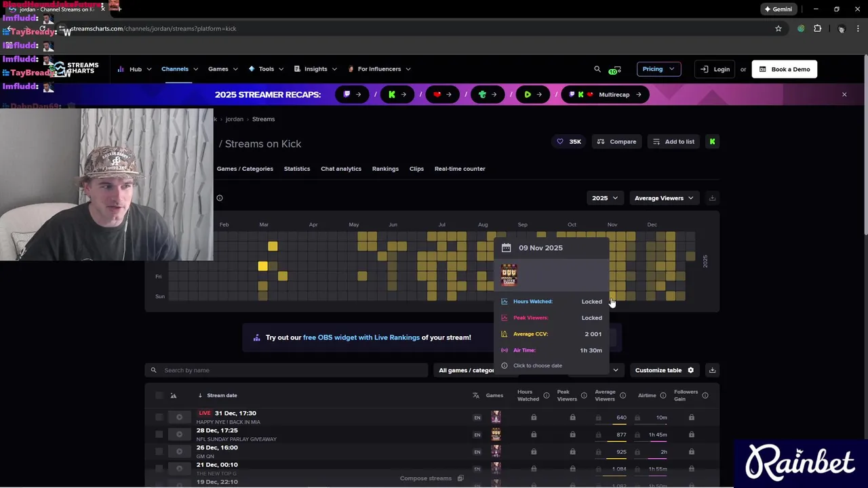Click the Peak Viewers info icon
Image resolution: width=868 pixels, height=488 pixels.
tap(584, 395)
